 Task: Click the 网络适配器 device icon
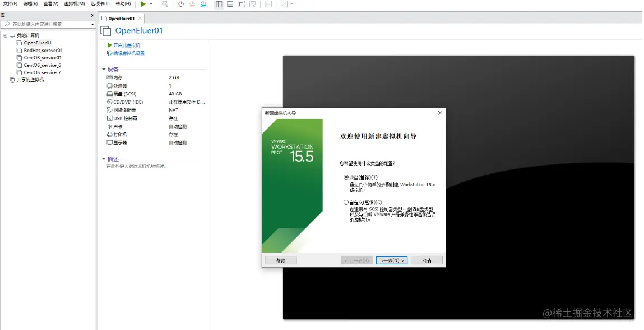[110, 110]
